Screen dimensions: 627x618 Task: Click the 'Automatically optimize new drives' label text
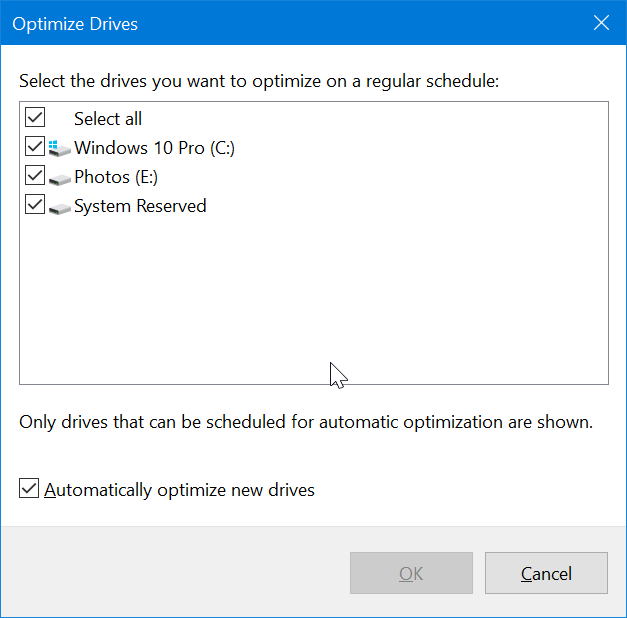(x=179, y=490)
